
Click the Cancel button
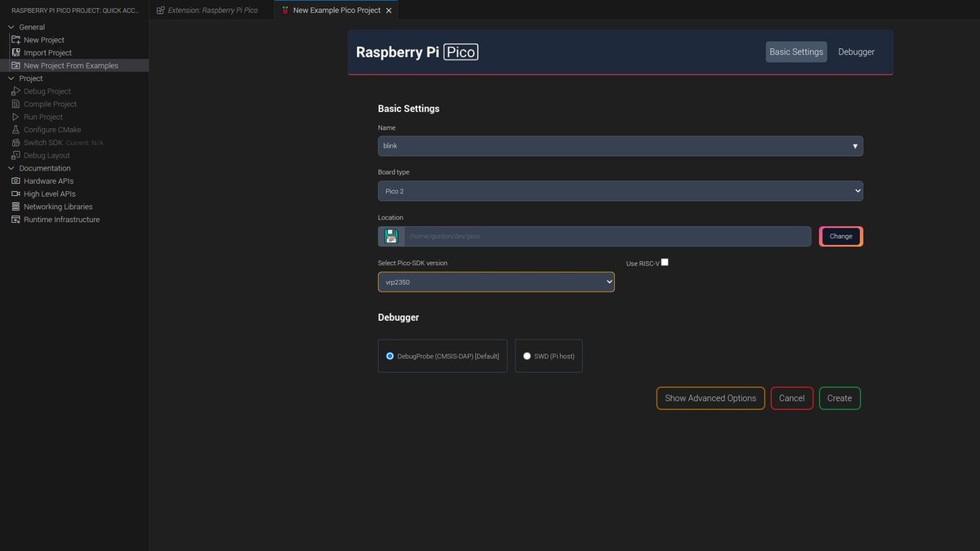click(791, 398)
